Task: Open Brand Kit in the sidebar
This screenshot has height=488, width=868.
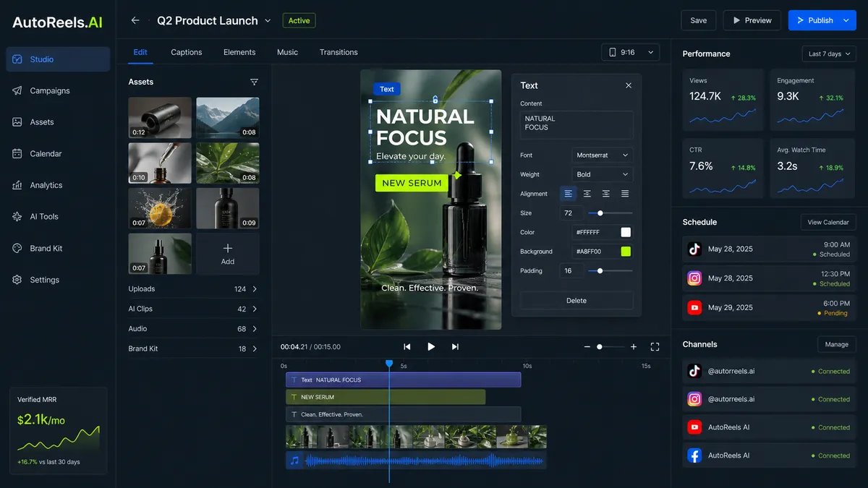Action: (x=58, y=248)
